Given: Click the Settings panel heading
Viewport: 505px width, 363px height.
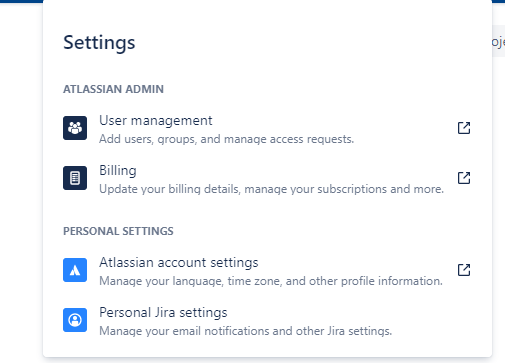Looking at the screenshot, I should point(99,43).
